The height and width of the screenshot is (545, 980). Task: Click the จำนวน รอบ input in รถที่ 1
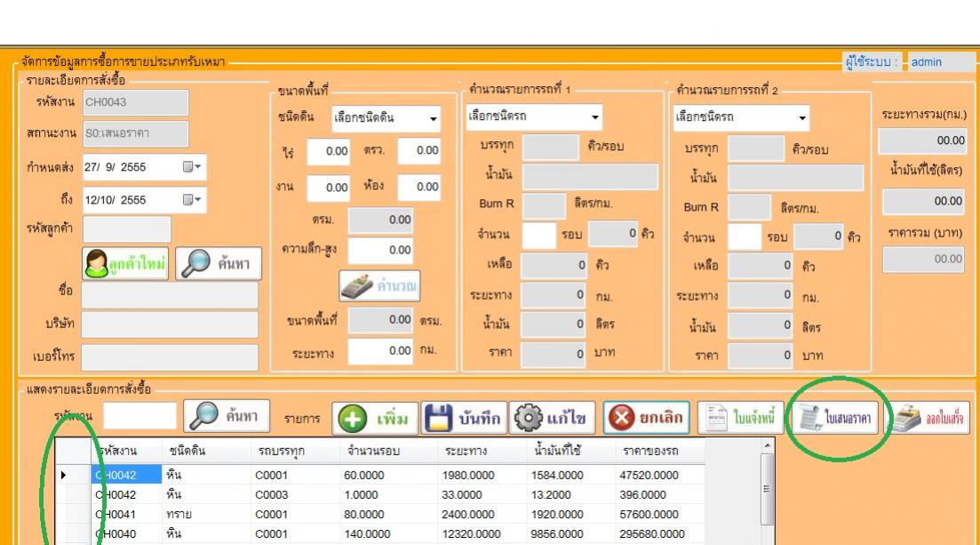[538, 235]
